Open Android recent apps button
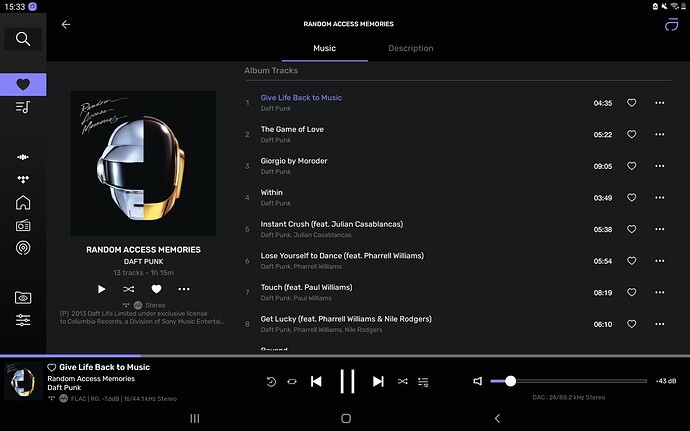690x431 pixels. (195, 418)
